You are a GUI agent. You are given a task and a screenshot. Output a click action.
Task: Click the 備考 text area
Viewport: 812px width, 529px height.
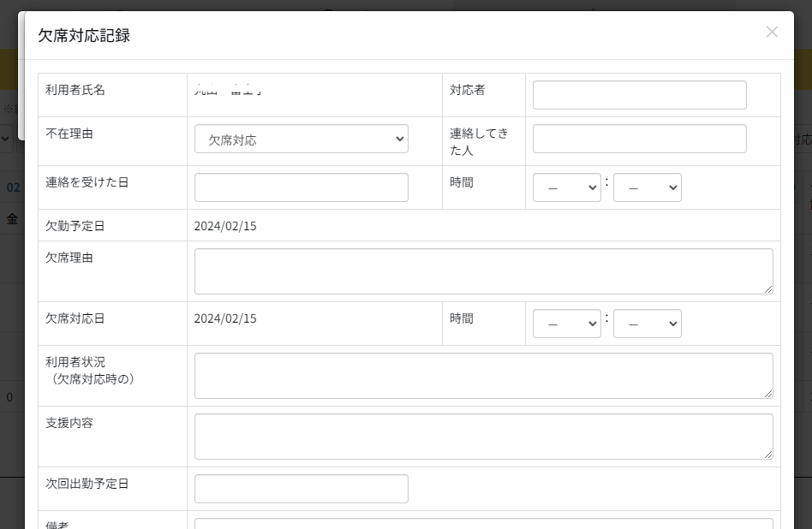(483, 523)
